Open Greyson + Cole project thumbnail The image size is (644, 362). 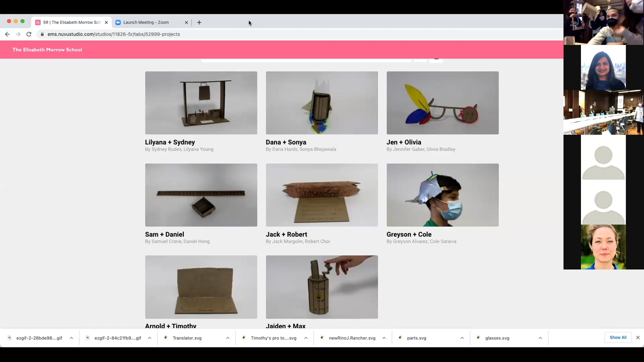click(442, 195)
